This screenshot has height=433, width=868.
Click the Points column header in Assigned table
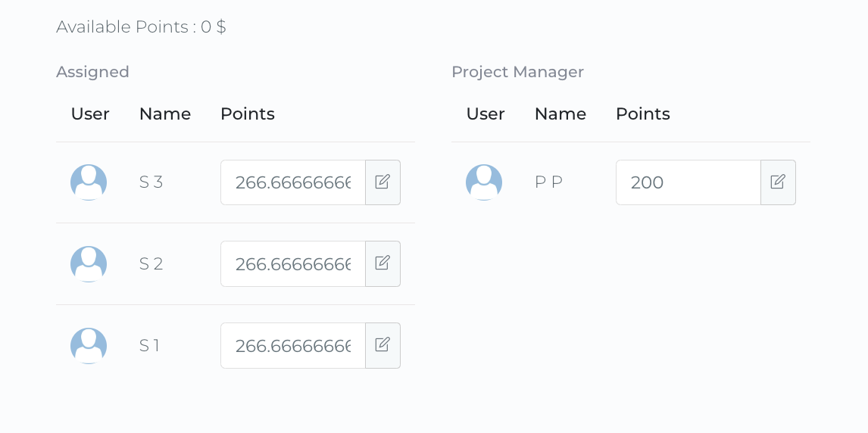click(x=248, y=114)
